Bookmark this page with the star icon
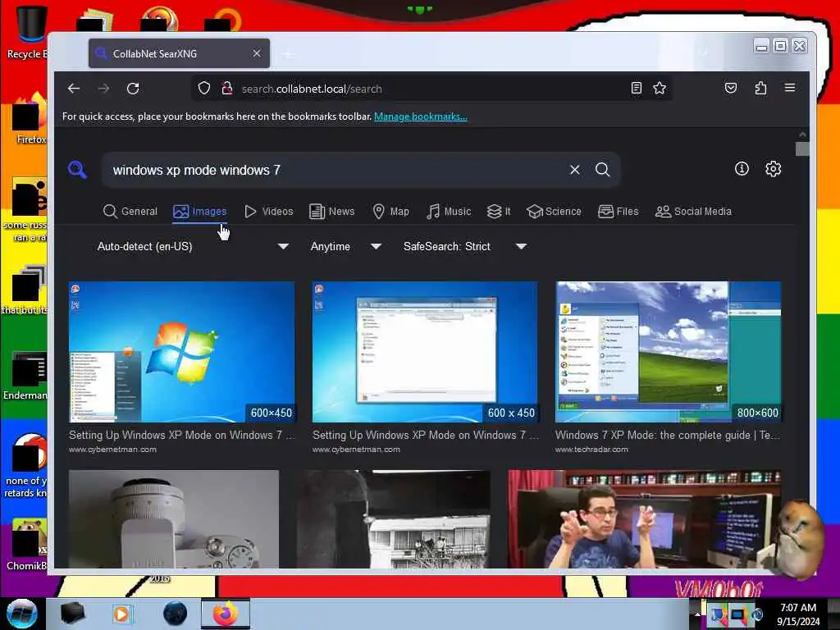This screenshot has width=840, height=630. [x=660, y=89]
